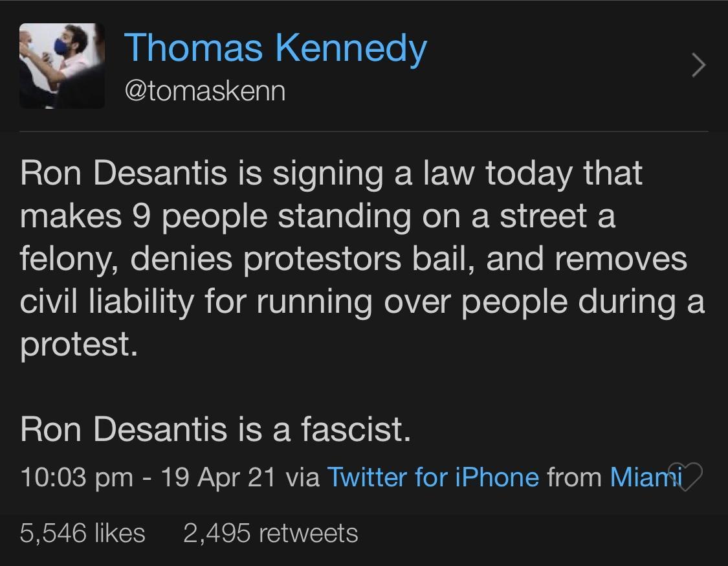Click the 19 Apr 21 date

pos(219,477)
